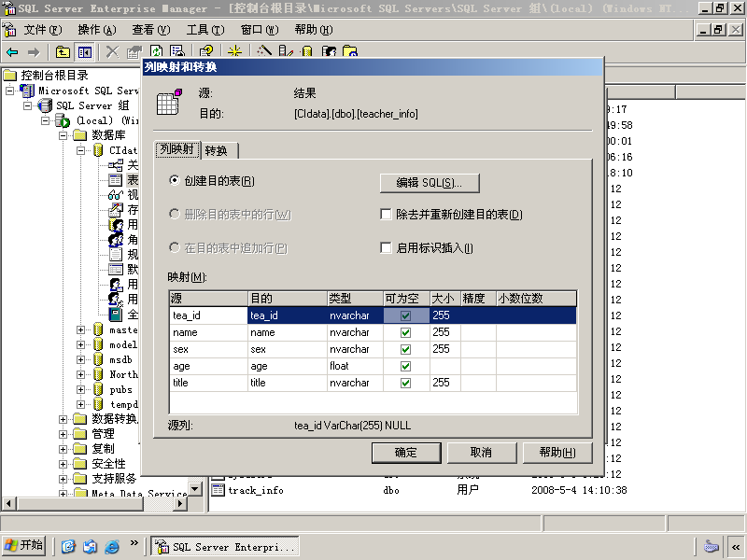Click the tree panel scroll-down arrow
Image resolution: width=747 pixels, height=560 pixels.
point(195,489)
